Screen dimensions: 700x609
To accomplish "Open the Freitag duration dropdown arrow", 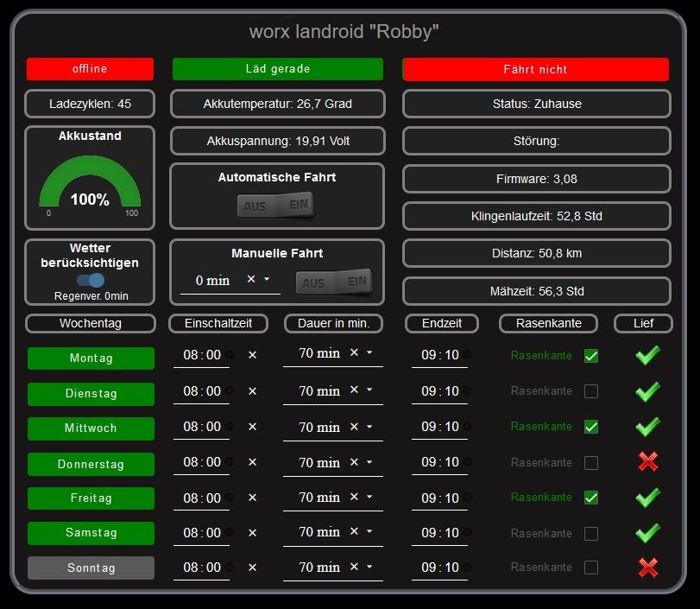I will 369,497.
